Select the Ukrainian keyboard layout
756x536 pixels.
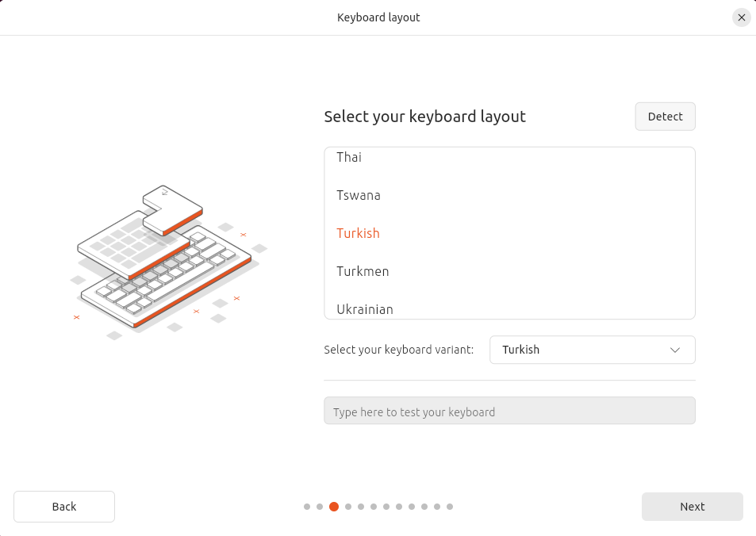365,308
